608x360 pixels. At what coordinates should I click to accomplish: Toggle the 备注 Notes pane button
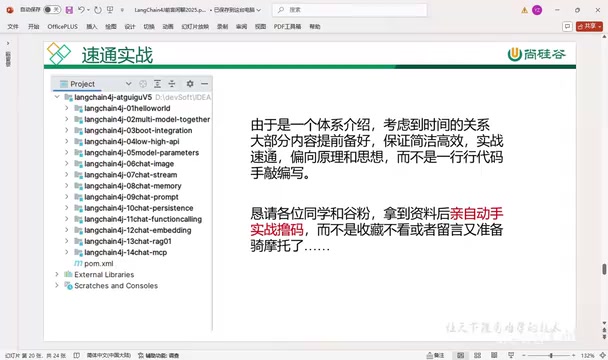click(x=435, y=355)
